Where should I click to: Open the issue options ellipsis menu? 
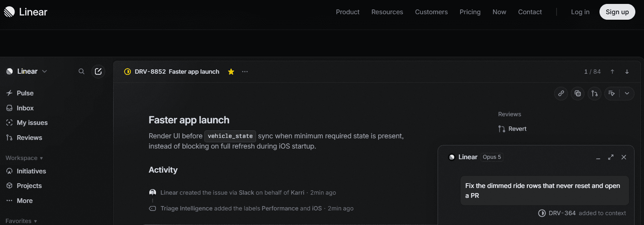point(245,72)
